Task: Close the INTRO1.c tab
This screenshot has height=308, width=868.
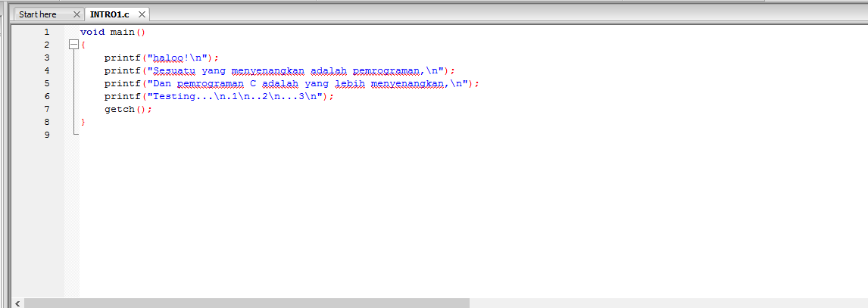Action: (142, 14)
